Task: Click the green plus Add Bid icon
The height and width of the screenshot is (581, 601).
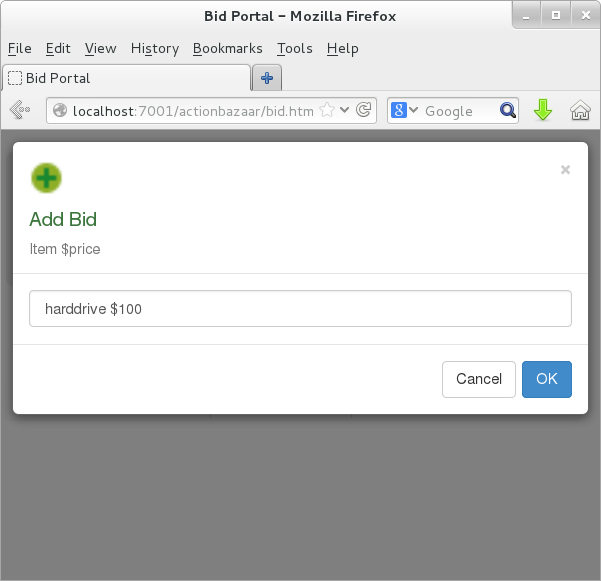Action: click(x=46, y=178)
